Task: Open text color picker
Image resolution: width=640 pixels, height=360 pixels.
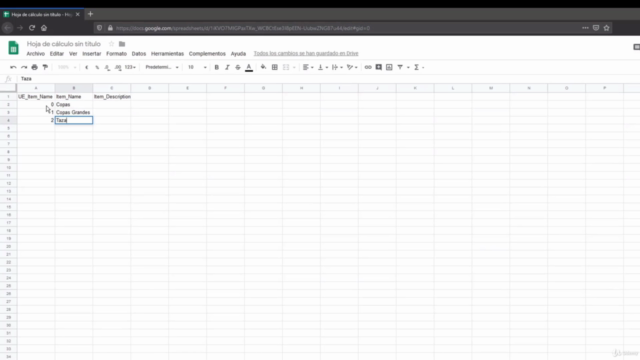Action: 249,67
